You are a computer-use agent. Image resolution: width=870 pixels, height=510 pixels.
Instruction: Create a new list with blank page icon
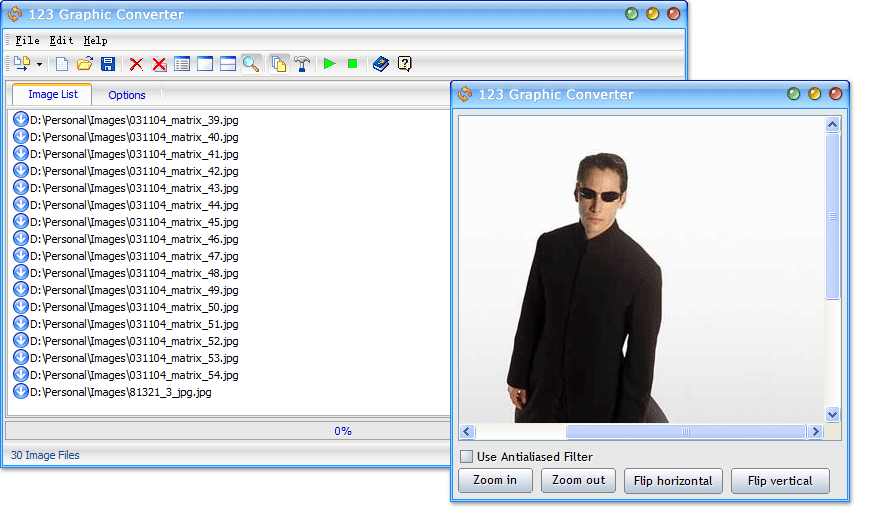[62, 64]
